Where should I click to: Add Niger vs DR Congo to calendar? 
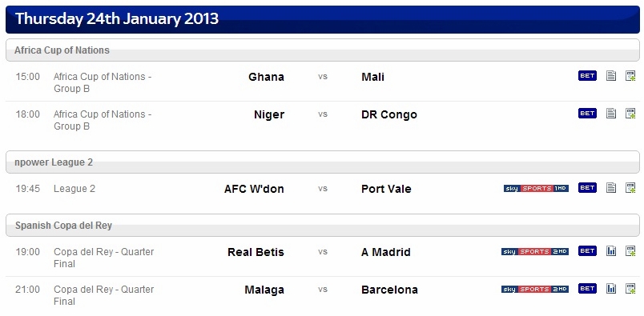(630, 114)
